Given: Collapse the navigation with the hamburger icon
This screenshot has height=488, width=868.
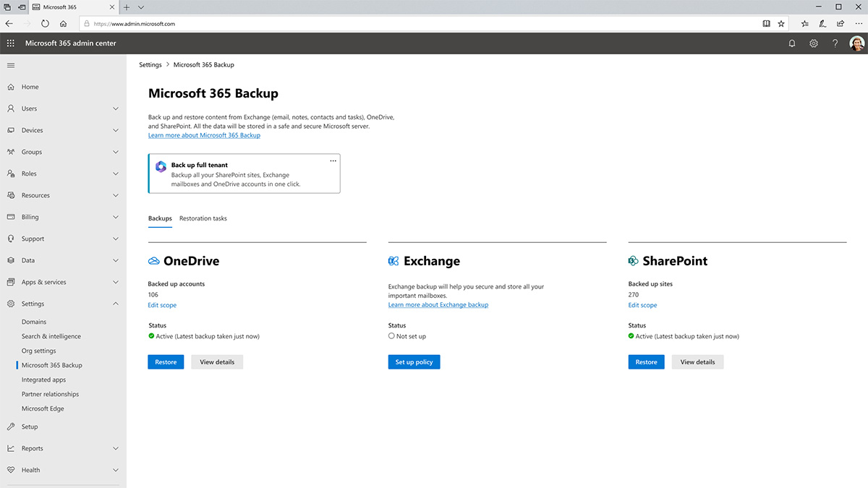Looking at the screenshot, I should (x=10, y=65).
